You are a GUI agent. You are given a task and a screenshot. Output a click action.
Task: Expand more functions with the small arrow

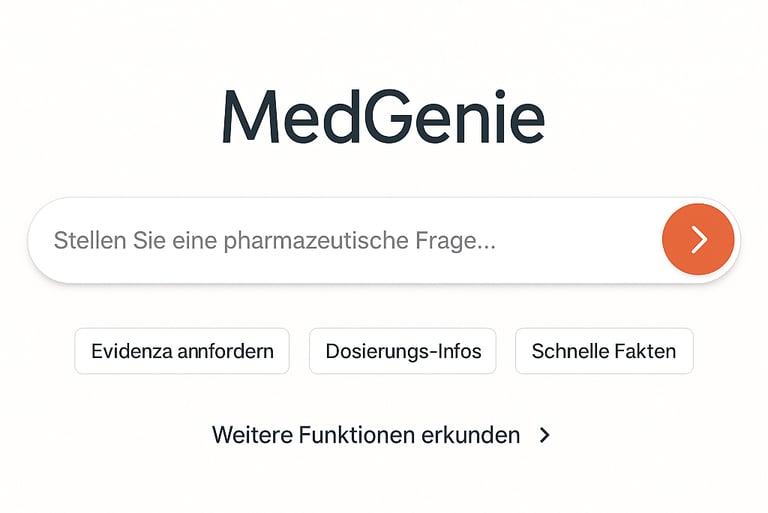[545, 435]
